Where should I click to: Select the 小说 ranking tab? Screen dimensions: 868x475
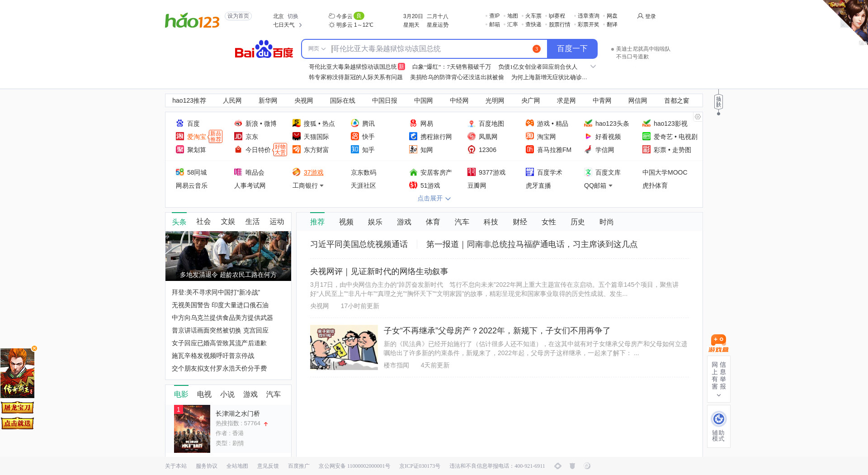pos(227,394)
